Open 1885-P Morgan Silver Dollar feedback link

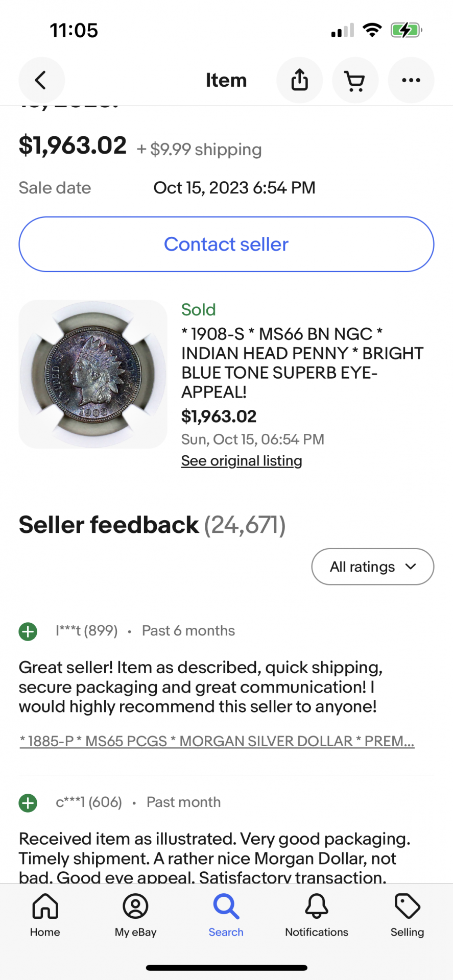[x=217, y=741]
